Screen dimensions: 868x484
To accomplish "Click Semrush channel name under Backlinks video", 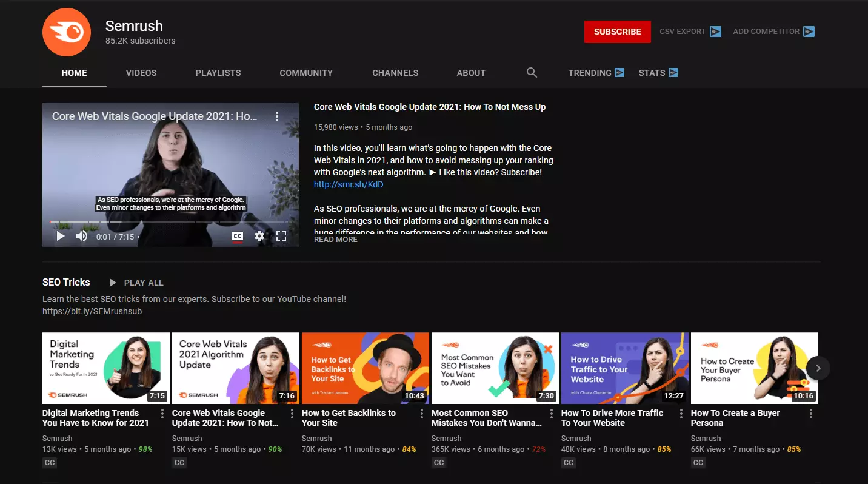I will point(317,439).
